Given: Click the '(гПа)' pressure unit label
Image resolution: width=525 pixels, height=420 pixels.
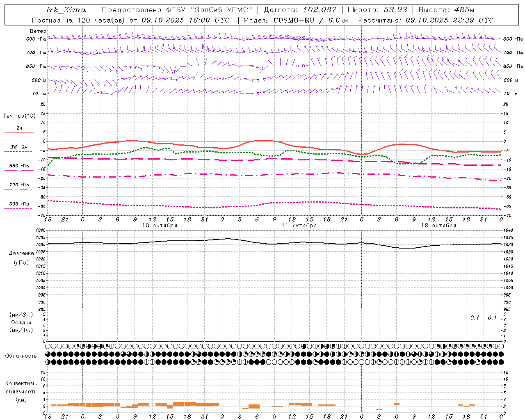Looking at the screenshot, I should coord(21,262).
